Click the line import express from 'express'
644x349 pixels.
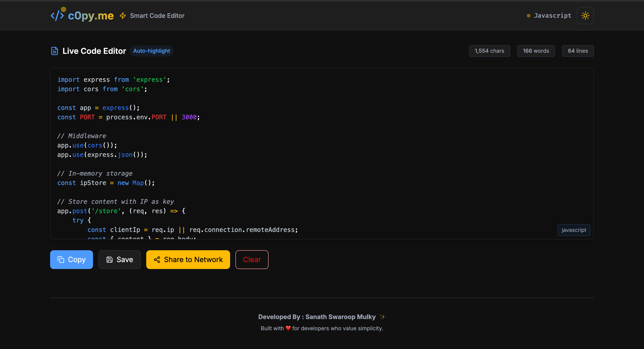(x=114, y=80)
